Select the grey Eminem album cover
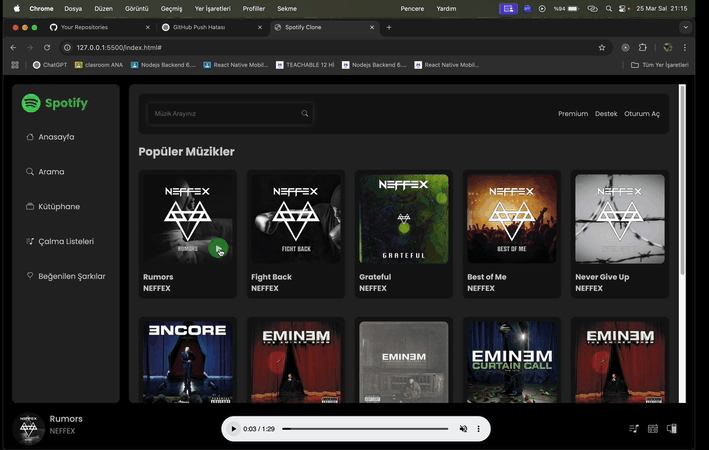 click(x=404, y=362)
